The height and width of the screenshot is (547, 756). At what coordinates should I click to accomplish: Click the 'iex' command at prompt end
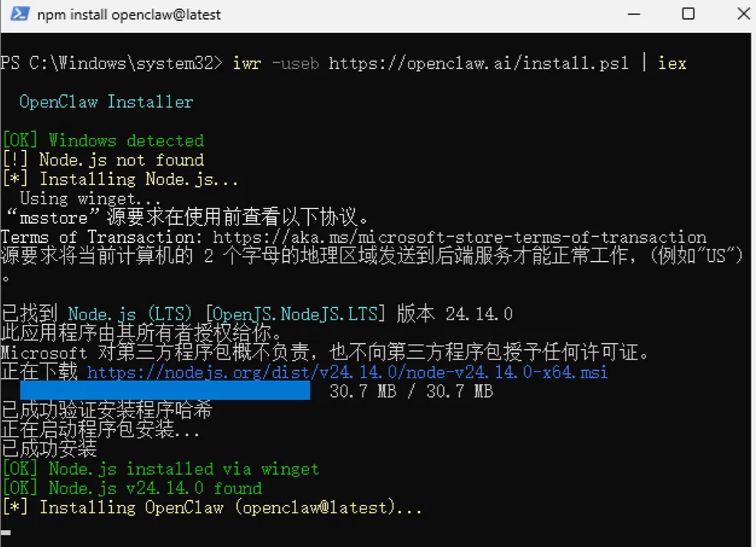pos(672,64)
